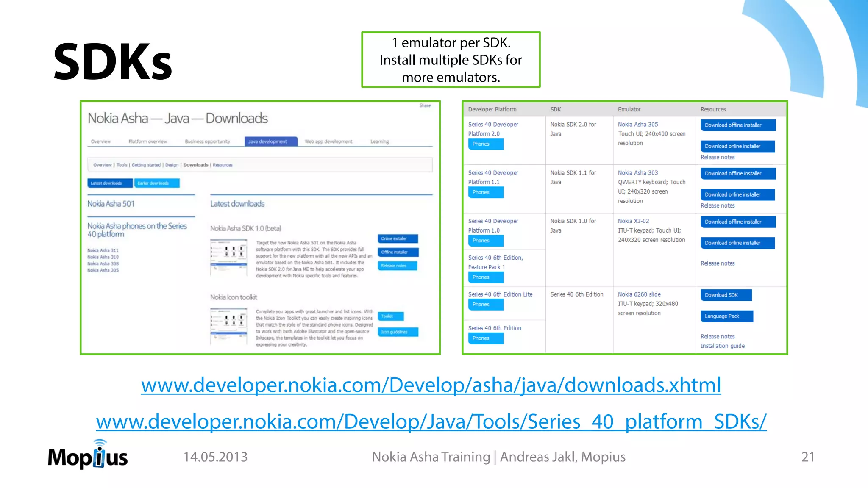The image size is (868, 488).
Task: Open the Series 40 Developer Platform 1.0 link
Action: coord(493,225)
